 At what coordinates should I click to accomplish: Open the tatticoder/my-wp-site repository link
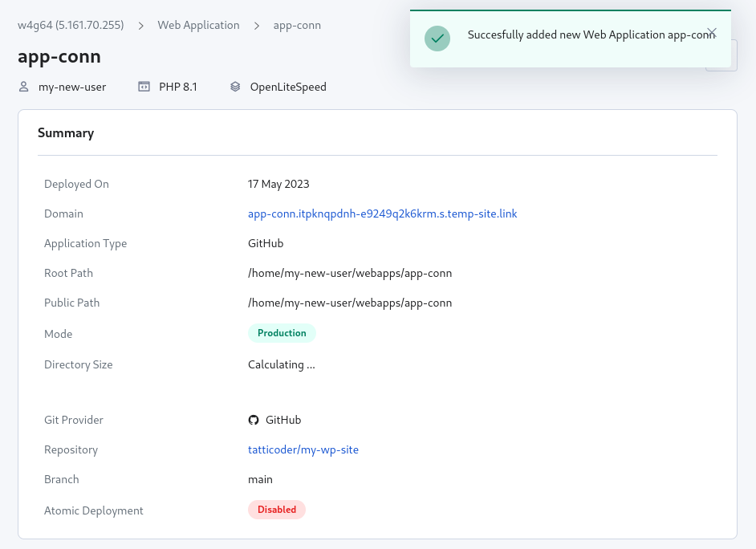303,449
